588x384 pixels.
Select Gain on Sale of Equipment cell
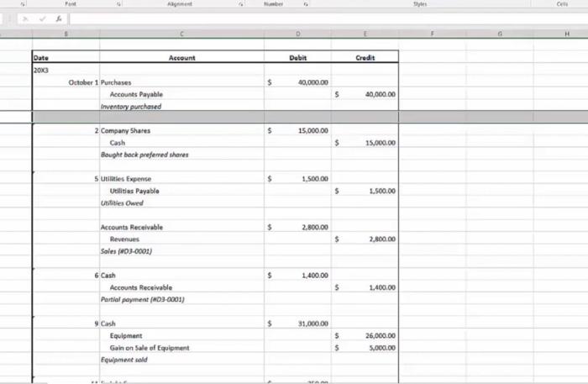click(x=182, y=348)
